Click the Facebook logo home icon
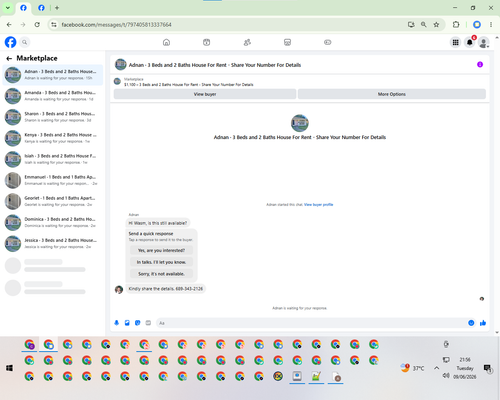 [x=10, y=42]
